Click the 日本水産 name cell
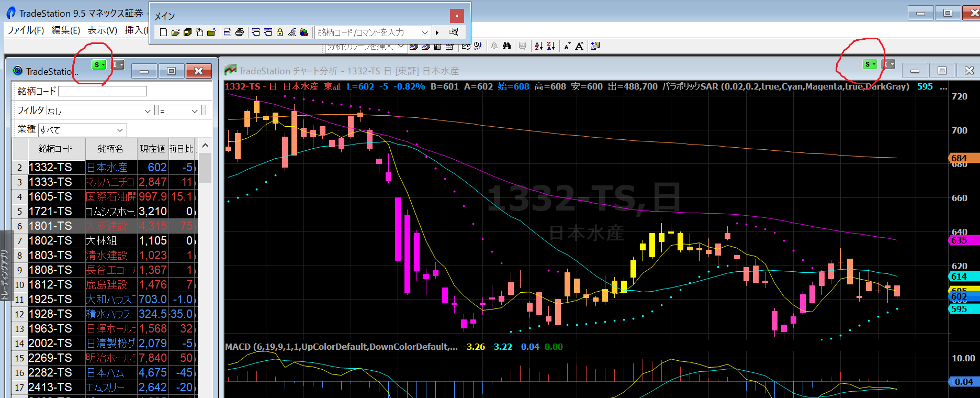 pyautogui.click(x=111, y=168)
